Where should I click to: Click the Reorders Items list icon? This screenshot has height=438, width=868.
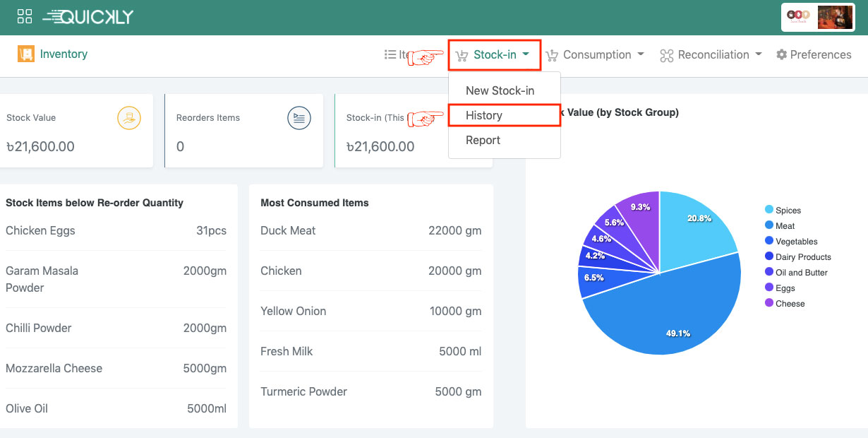coord(299,118)
